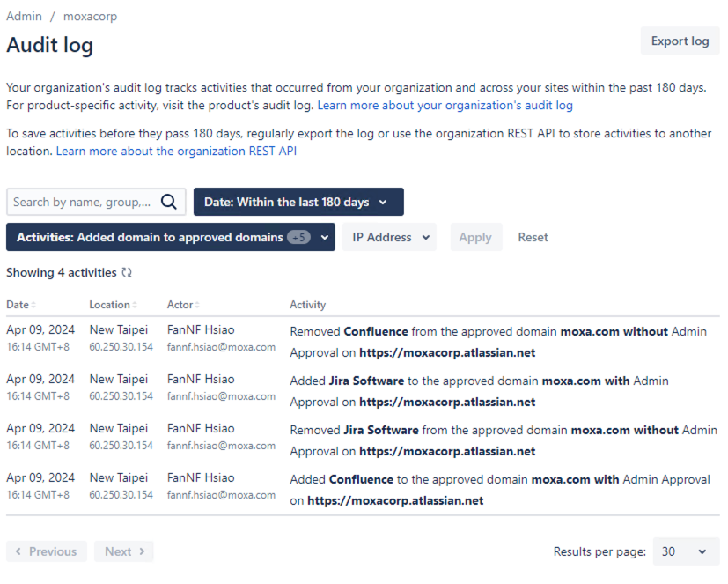Refresh activities using the reload icon
Screen dimensions: 728x584
point(127,273)
